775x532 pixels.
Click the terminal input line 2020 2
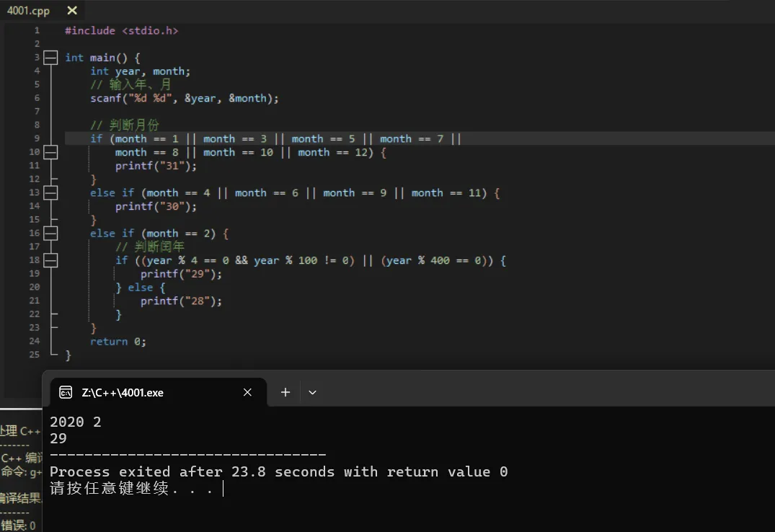pos(75,422)
